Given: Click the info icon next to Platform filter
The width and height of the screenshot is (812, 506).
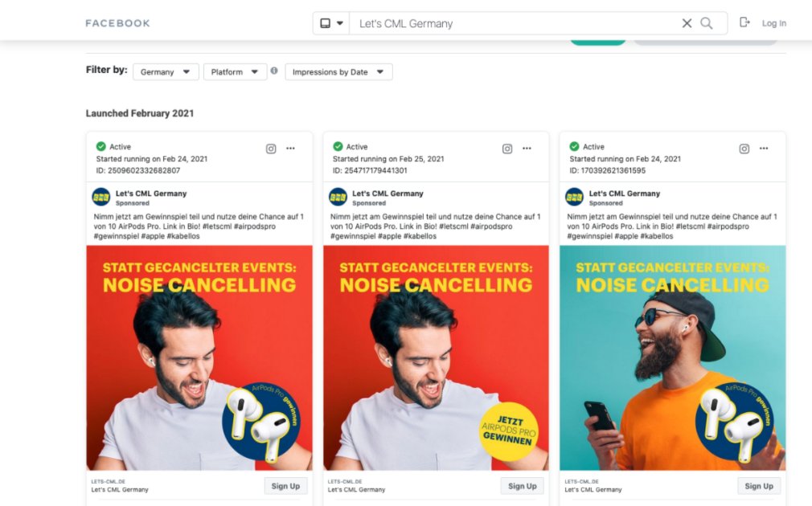Looking at the screenshot, I should tap(275, 71).
